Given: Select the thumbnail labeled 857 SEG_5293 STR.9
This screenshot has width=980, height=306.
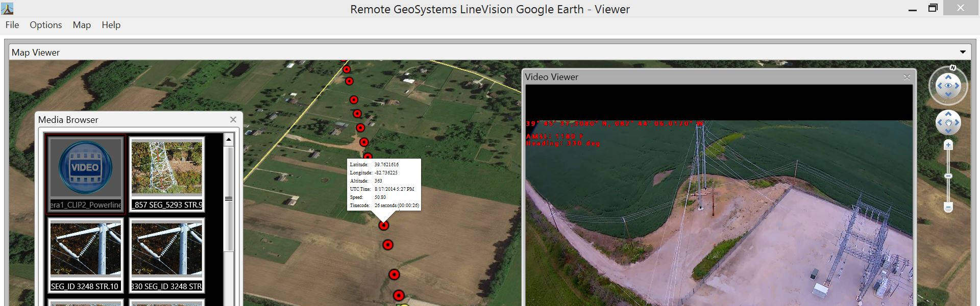Looking at the screenshot, I should (167, 173).
